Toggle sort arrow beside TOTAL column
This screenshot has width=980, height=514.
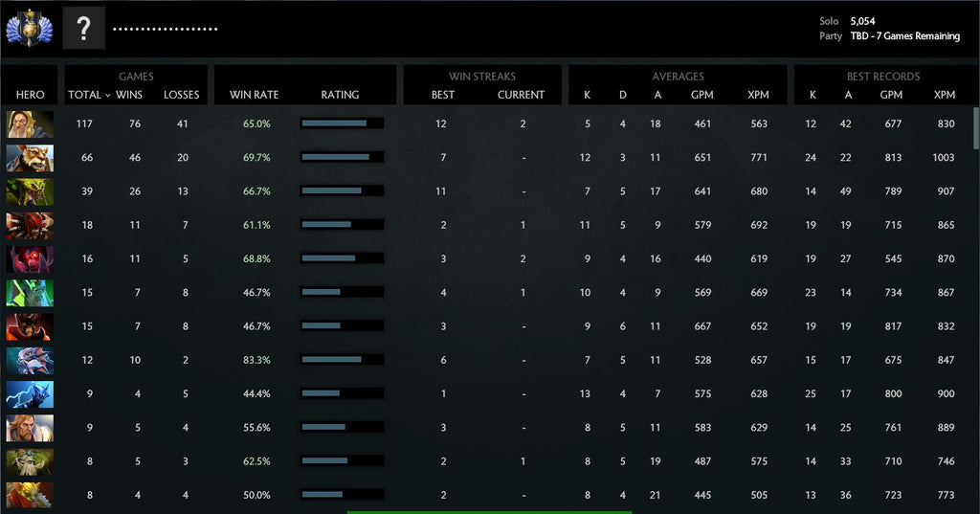coord(107,96)
